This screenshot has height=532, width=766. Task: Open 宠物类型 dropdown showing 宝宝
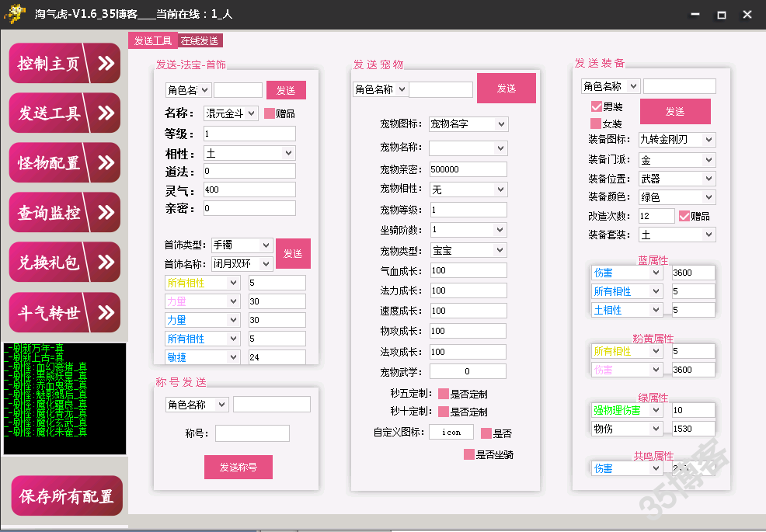click(x=468, y=251)
